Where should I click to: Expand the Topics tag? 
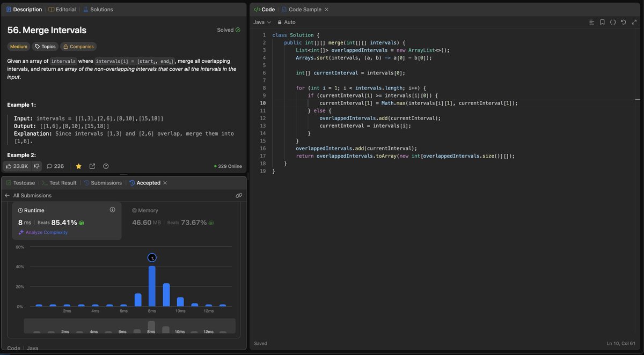pos(45,47)
